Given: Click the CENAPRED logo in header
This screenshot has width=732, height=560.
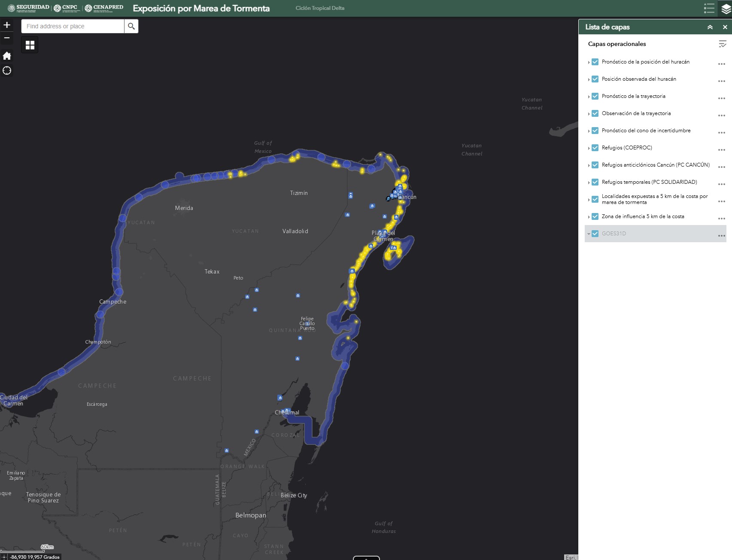Looking at the screenshot, I should pos(104,8).
